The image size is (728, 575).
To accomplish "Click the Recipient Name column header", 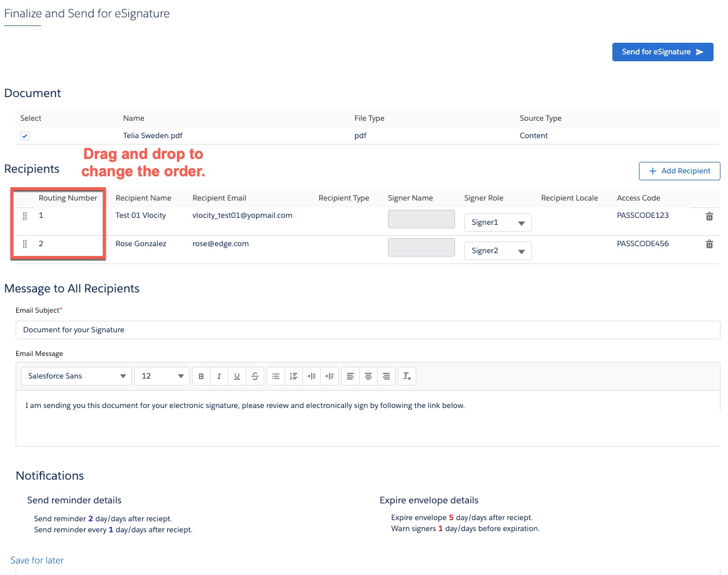I will (x=143, y=198).
